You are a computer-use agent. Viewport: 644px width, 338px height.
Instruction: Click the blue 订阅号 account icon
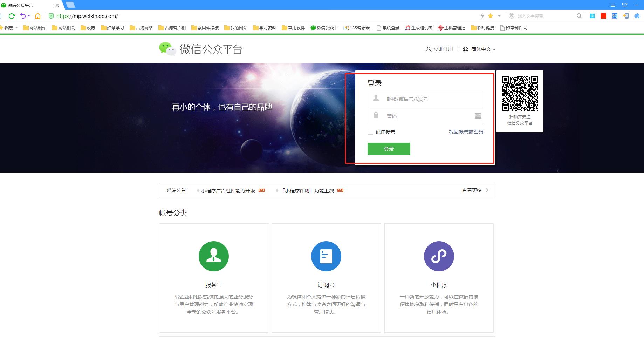[326, 256]
